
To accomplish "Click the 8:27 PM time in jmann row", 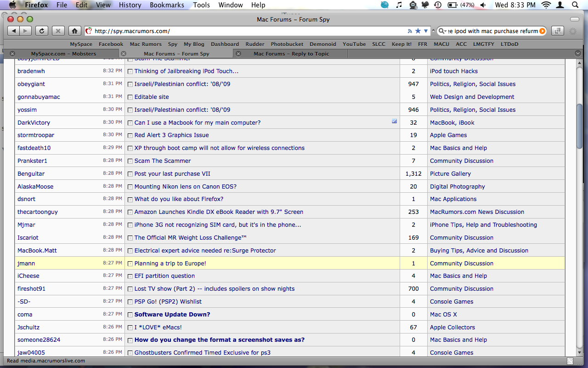I will 112,263.
